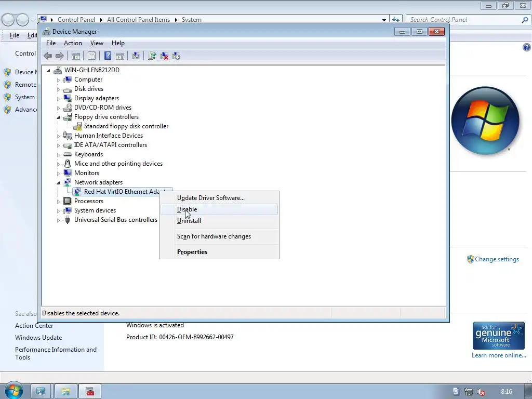Click the Forward arrow in Device Manager toolbar
532x399 pixels.
pos(59,56)
